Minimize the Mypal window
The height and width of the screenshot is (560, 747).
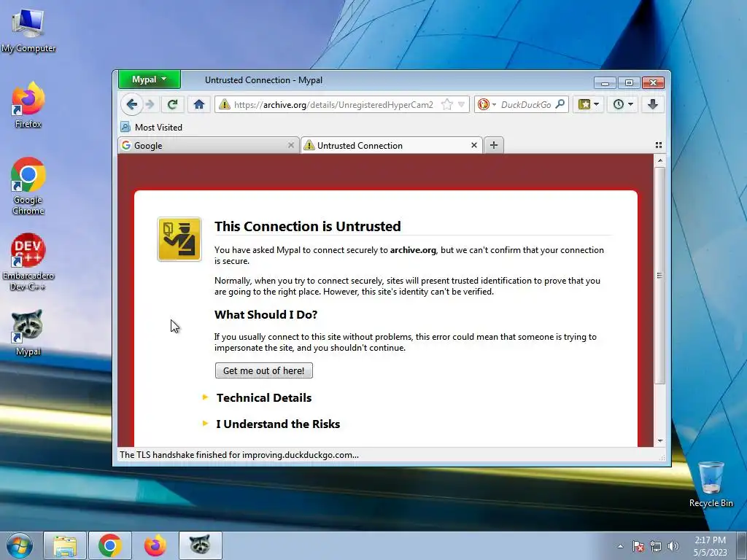coord(605,83)
